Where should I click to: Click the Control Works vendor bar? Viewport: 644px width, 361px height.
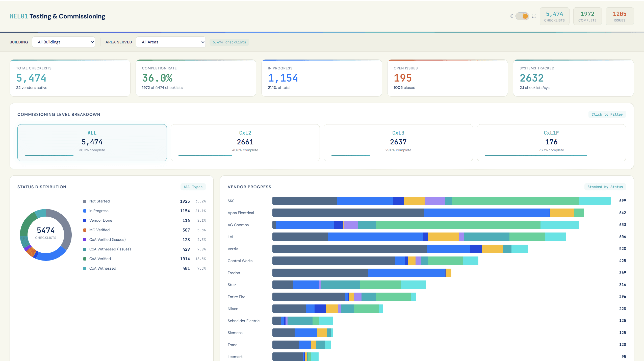375,261
